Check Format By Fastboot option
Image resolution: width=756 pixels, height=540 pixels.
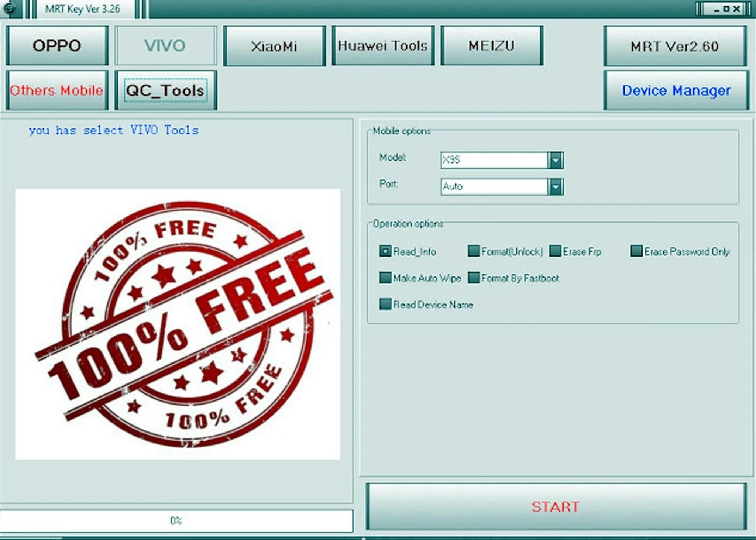473,278
